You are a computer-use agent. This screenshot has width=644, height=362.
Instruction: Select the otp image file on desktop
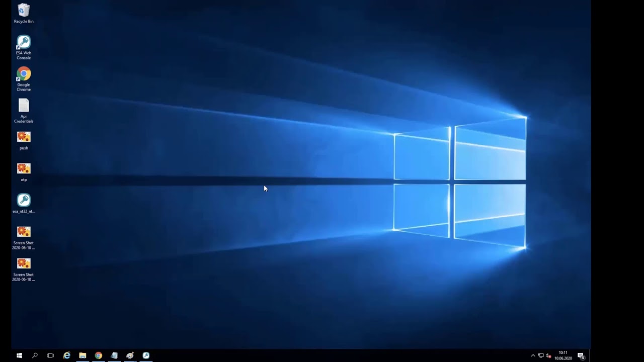point(24,172)
